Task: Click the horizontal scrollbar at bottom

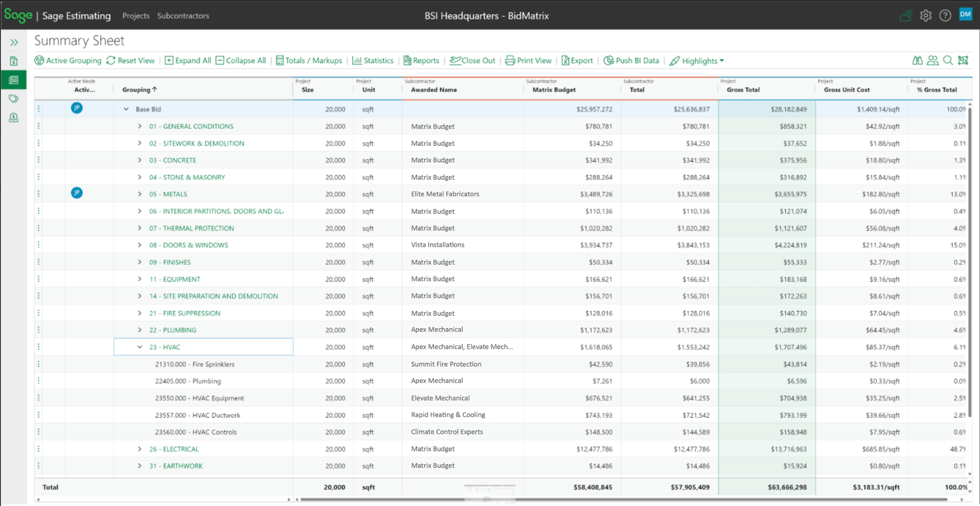Action: [x=623, y=499]
